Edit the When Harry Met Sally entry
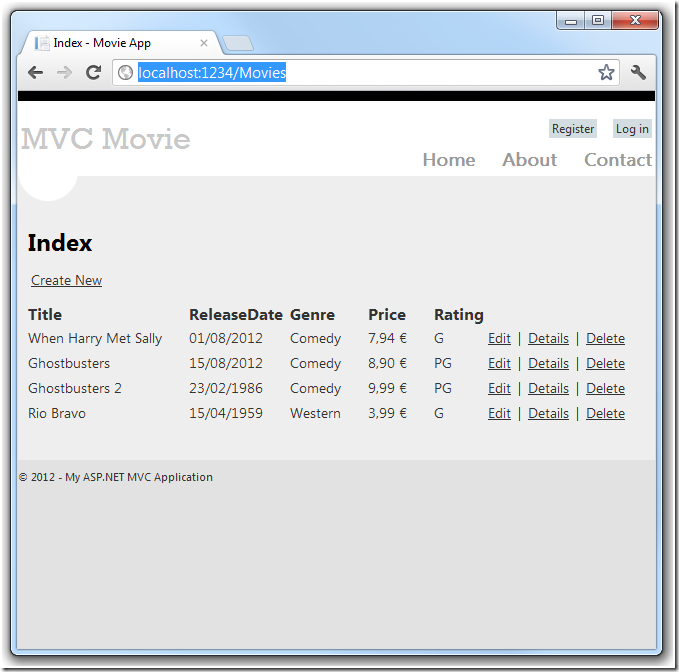 point(499,339)
